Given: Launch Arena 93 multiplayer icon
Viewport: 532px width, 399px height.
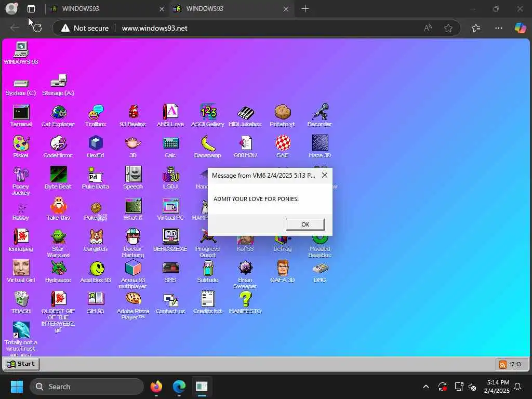Looking at the screenshot, I should point(133,274).
